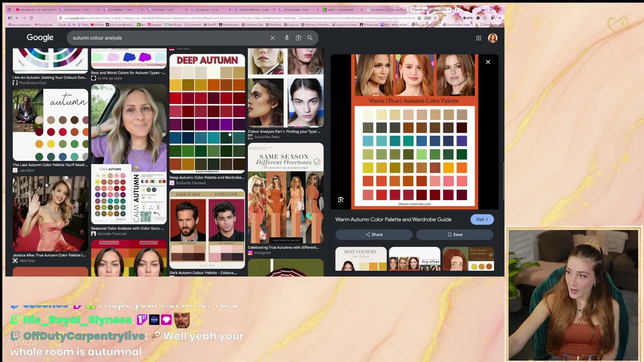Screen dimensions: 644x362
Task: Click the 'Radiantly Dressed' source name
Action: [190, 183]
